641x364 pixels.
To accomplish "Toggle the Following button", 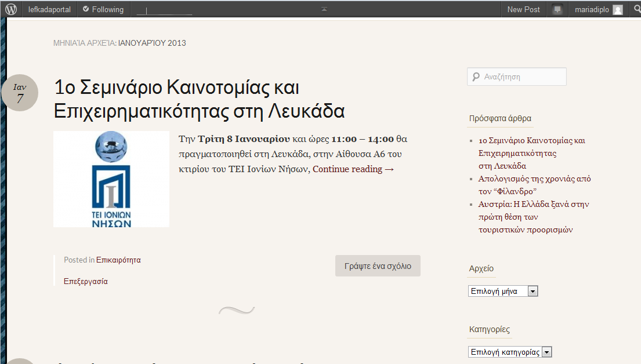I will tap(103, 9).
